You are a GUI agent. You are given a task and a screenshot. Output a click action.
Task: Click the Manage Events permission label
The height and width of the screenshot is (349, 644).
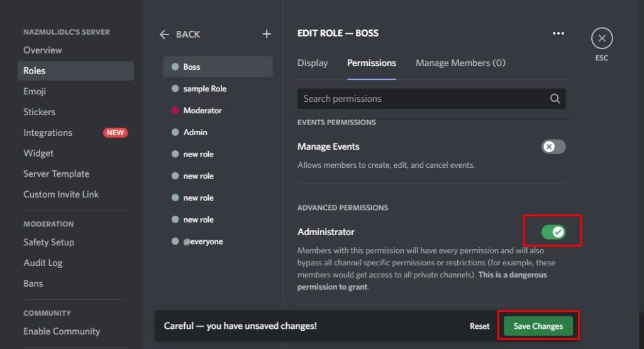(x=328, y=147)
